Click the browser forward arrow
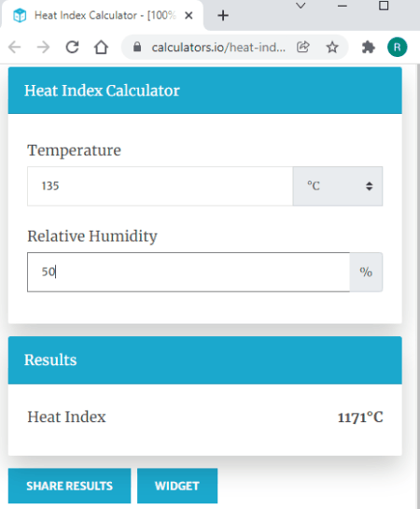Image resolution: width=420 pixels, height=509 pixels. [x=43, y=48]
